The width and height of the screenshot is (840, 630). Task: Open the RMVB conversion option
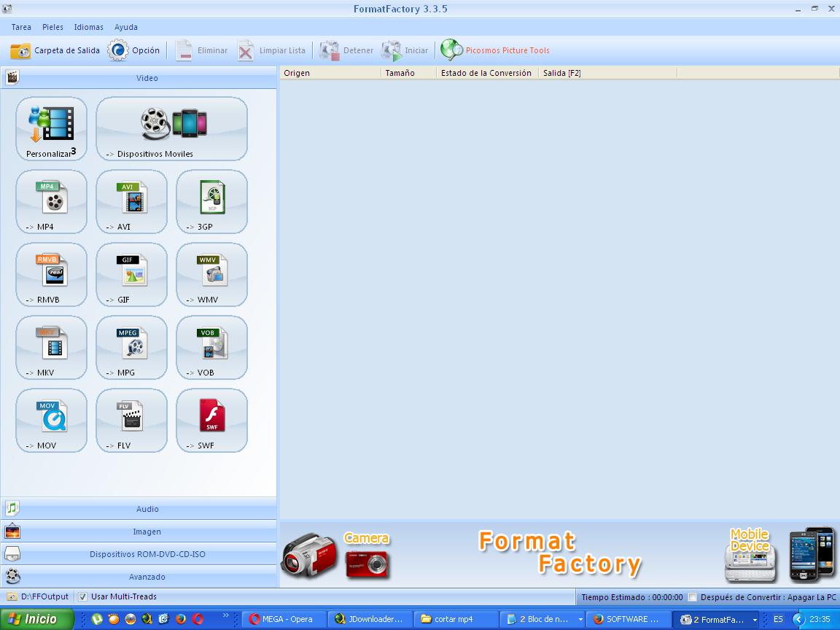[x=52, y=274]
